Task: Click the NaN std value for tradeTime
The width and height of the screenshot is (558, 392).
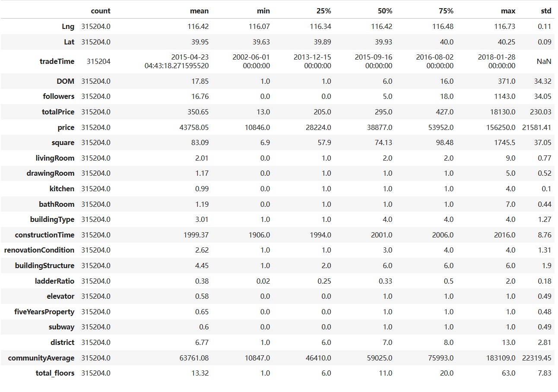Action: tap(544, 61)
